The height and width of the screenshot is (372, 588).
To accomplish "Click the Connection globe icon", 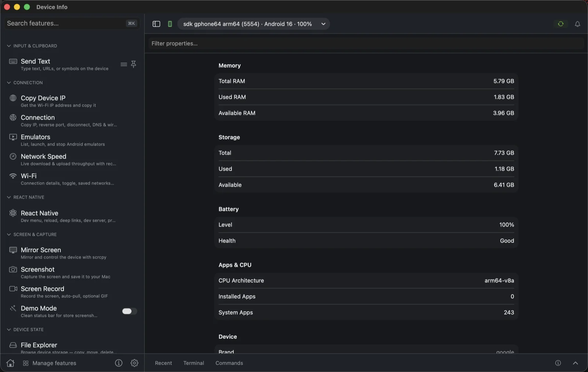I will (13, 117).
